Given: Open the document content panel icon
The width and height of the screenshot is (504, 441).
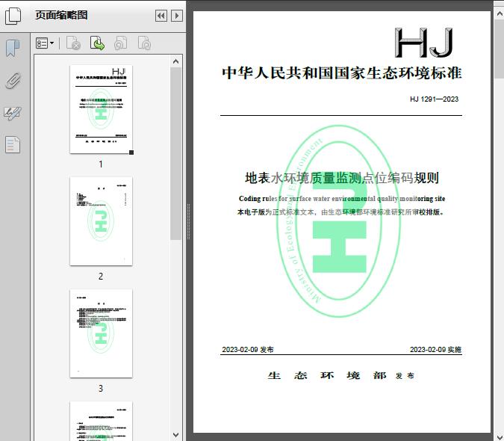Looking at the screenshot, I should click(x=13, y=145).
